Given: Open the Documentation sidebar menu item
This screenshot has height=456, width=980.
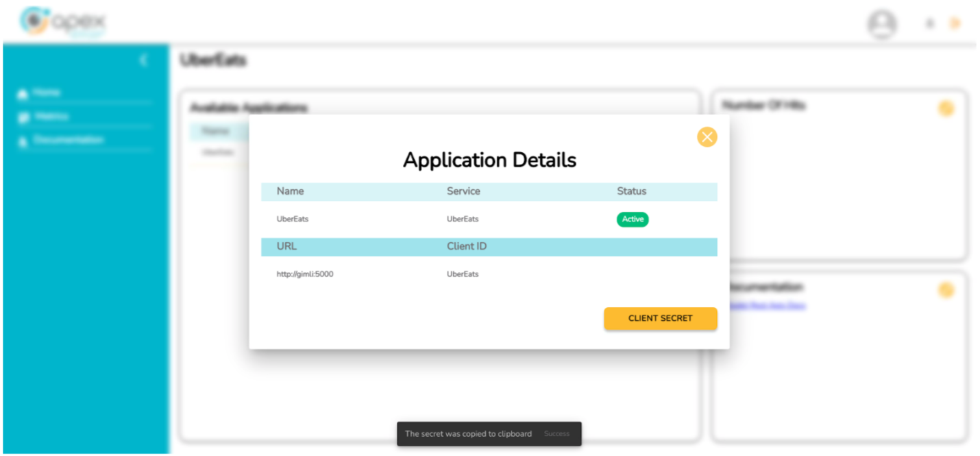Looking at the screenshot, I should click(x=68, y=140).
